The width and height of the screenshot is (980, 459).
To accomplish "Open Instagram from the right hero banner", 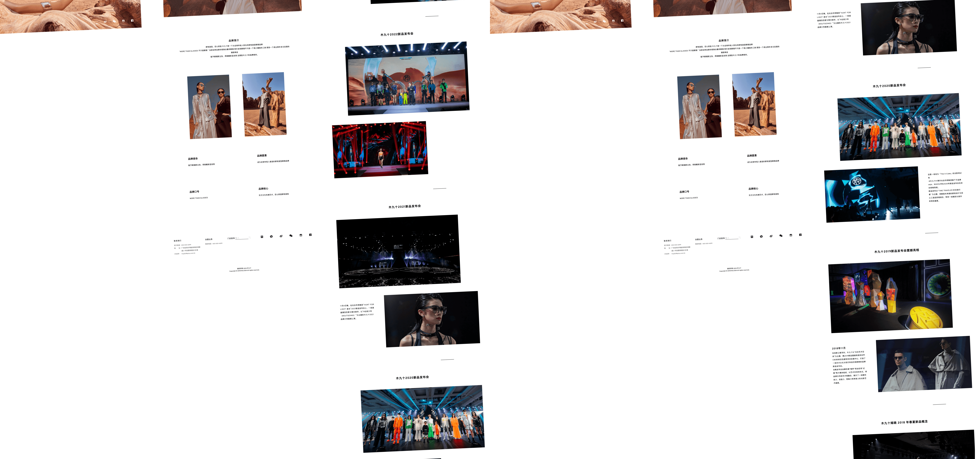I will [613, 21].
